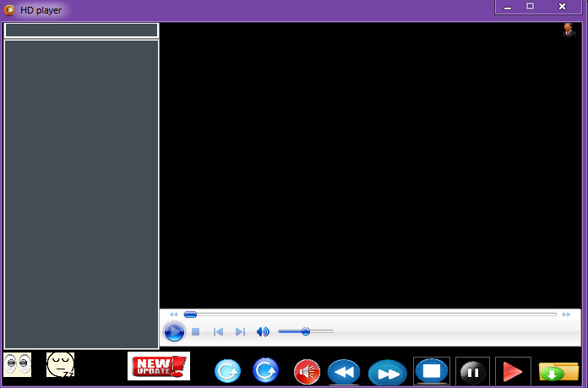Toggle the red speaker mute icon

coord(307,371)
